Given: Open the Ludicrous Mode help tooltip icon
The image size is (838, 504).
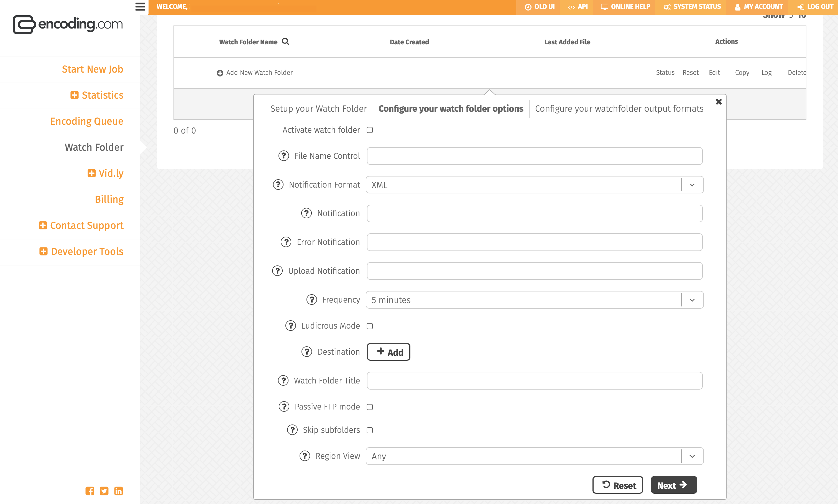Looking at the screenshot, I should click(290, 326).
